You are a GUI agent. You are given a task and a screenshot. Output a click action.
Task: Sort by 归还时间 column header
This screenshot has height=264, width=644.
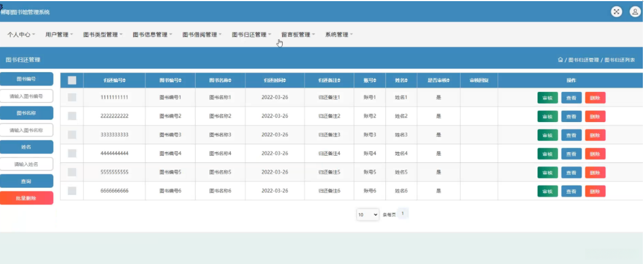click(x=275, y=80)
